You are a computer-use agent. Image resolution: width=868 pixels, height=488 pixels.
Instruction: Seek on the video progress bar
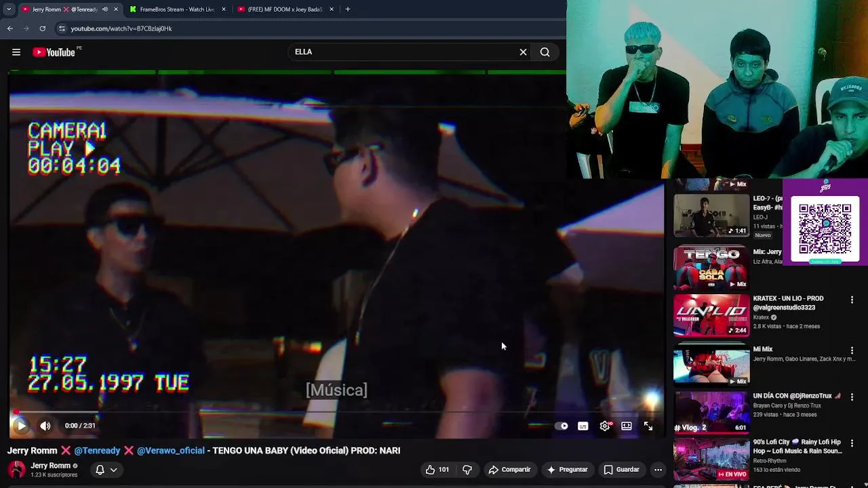[x=336, y=411]
